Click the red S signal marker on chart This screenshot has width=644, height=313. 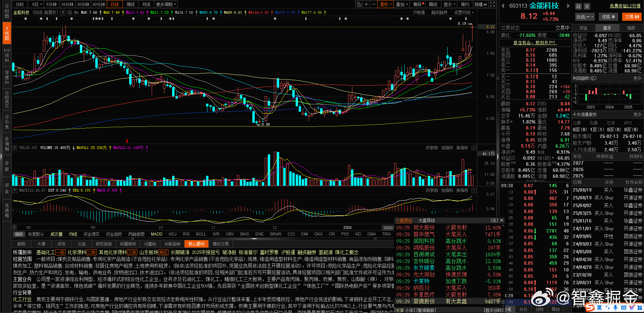127,141
